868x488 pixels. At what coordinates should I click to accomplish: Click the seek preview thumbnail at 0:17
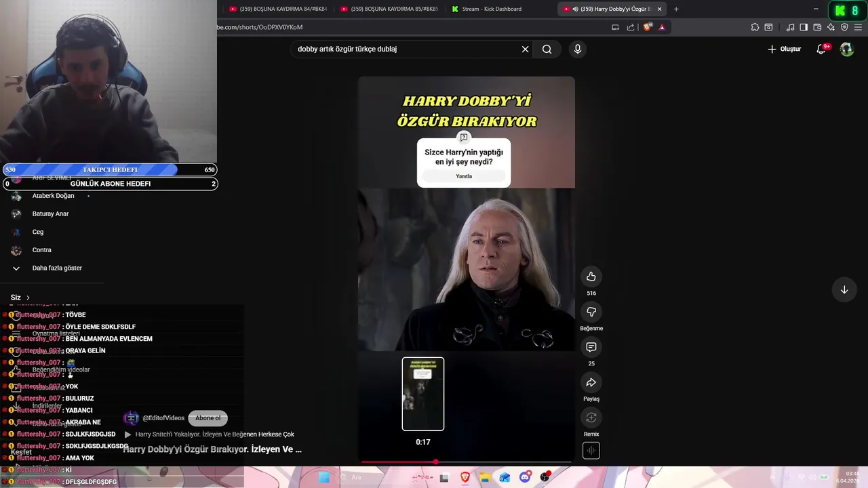coord(423,394)
